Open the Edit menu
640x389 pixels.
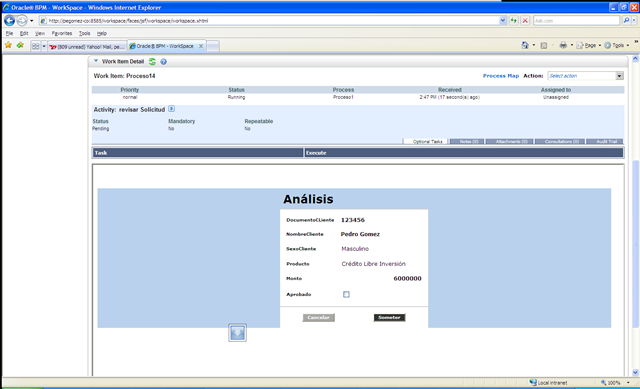pyautogui.click(x=24, y=33)
